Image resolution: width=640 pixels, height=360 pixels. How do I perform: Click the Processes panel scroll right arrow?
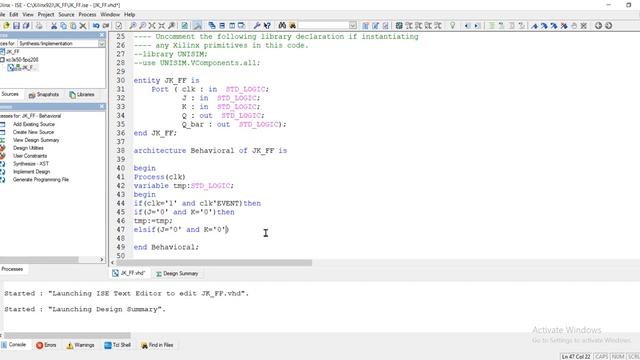click(102, 260)
